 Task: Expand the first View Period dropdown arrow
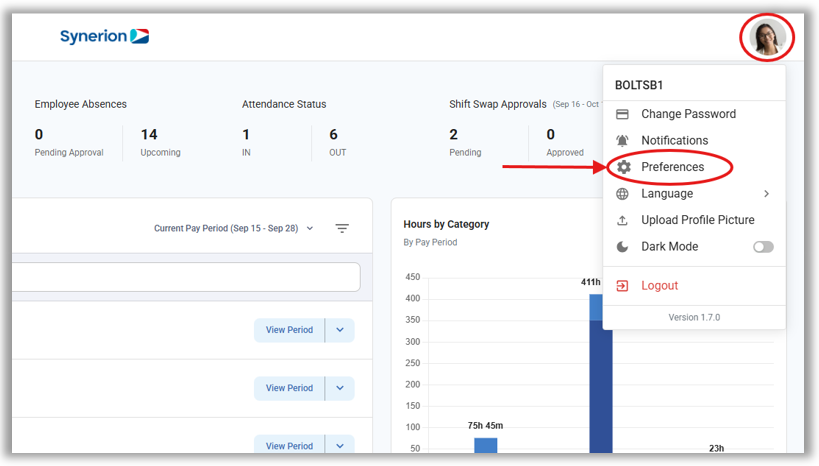(340, 330)
